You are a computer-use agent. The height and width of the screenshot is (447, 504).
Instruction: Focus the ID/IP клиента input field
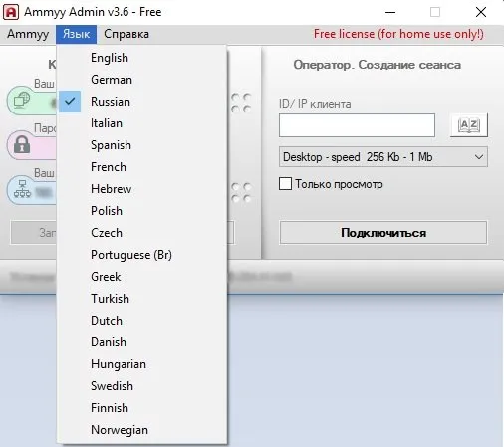pyautogui.click(x=357, y=125)
